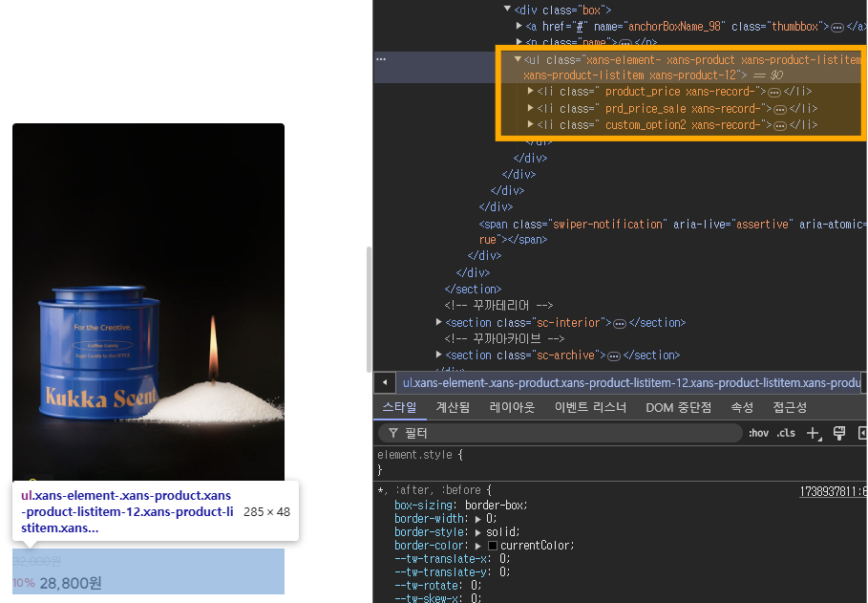Image resolution: width=868 pixels, height=603 pixels.
Task: Click the three-dot menu beside selected ul
Action: 381,59
